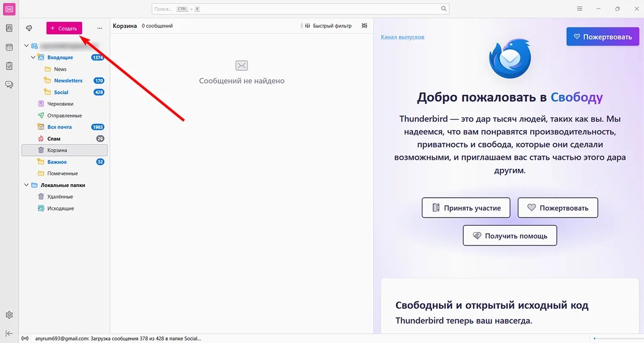Collapse Локальные папки section
The width and height of the screenshot is (644, 343).
click(26, 185)
